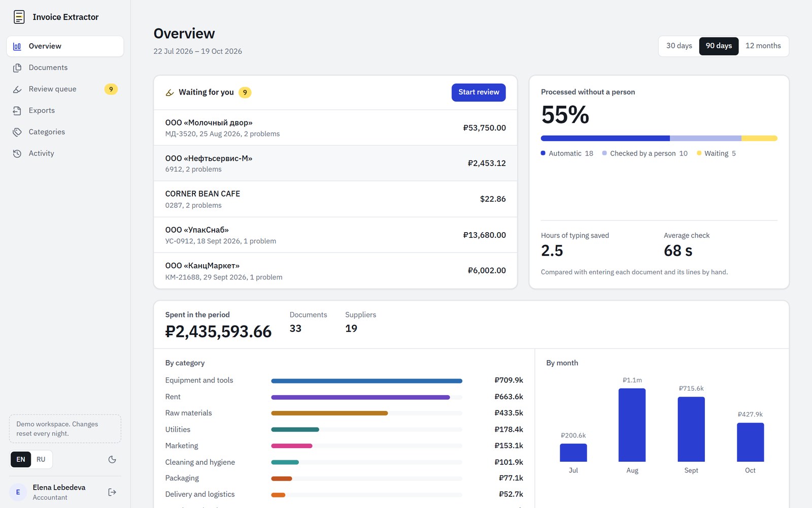
Task: Click the Jul bar in By month chart
Action: click(573, 453)
